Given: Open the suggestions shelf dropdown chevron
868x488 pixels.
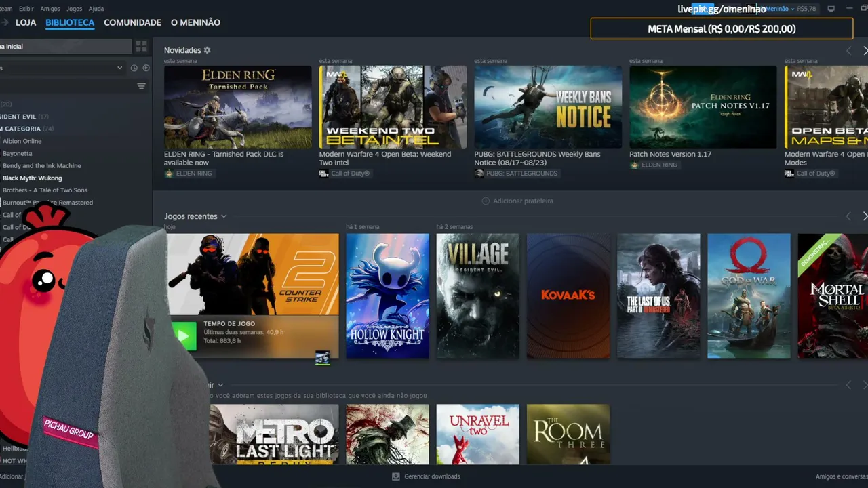Looking at the screenshot, I should click(x=220, y=385).
